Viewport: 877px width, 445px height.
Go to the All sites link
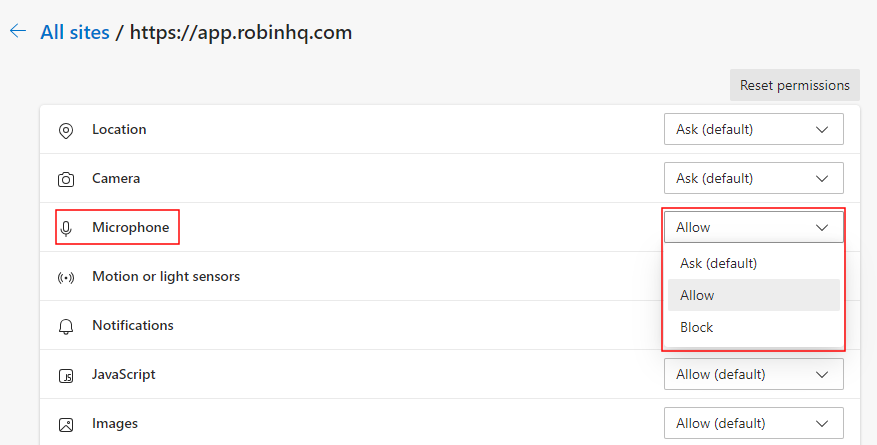coord(75,32)
